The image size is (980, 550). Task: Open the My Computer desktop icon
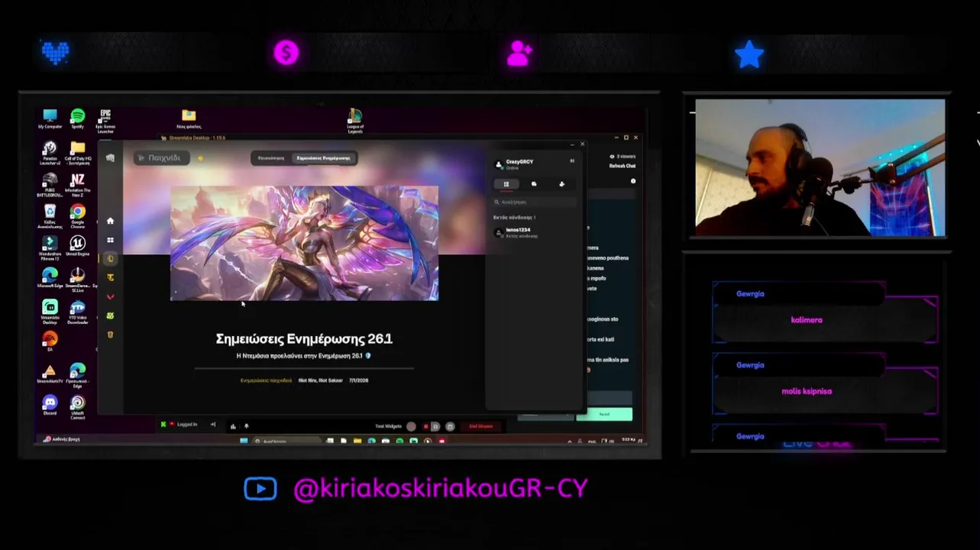[x=50, y=119]
